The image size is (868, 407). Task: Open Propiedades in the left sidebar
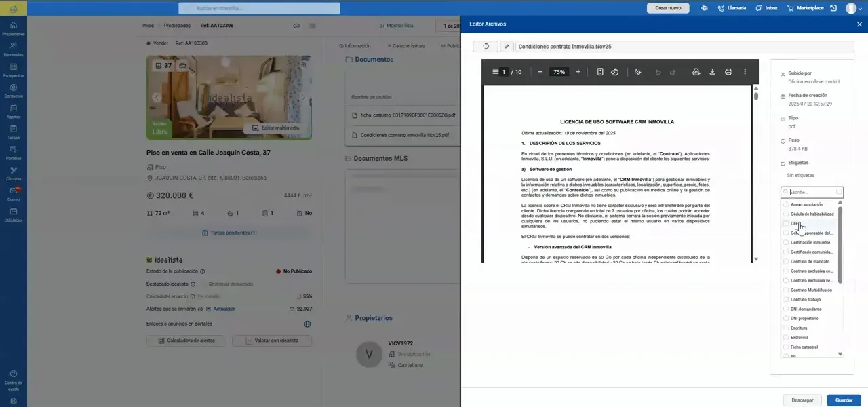[14, 29]
